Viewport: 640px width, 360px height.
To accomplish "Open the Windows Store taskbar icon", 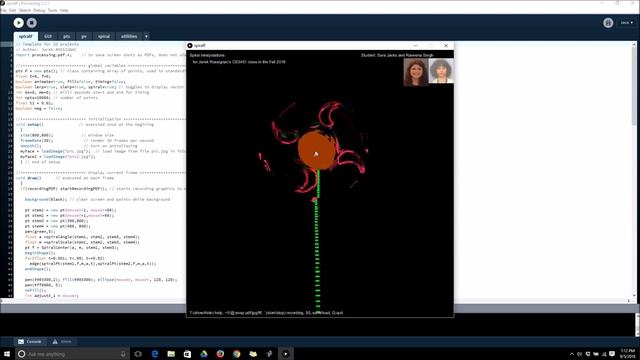I will click(x=187, y=354).
